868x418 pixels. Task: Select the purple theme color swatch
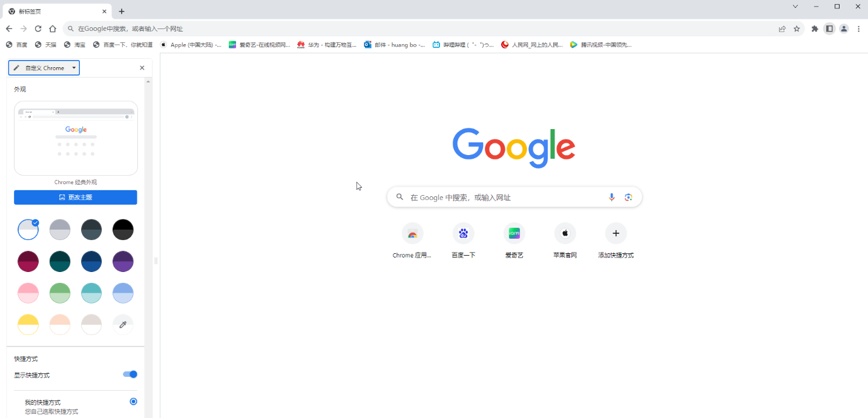pos(123,261)
